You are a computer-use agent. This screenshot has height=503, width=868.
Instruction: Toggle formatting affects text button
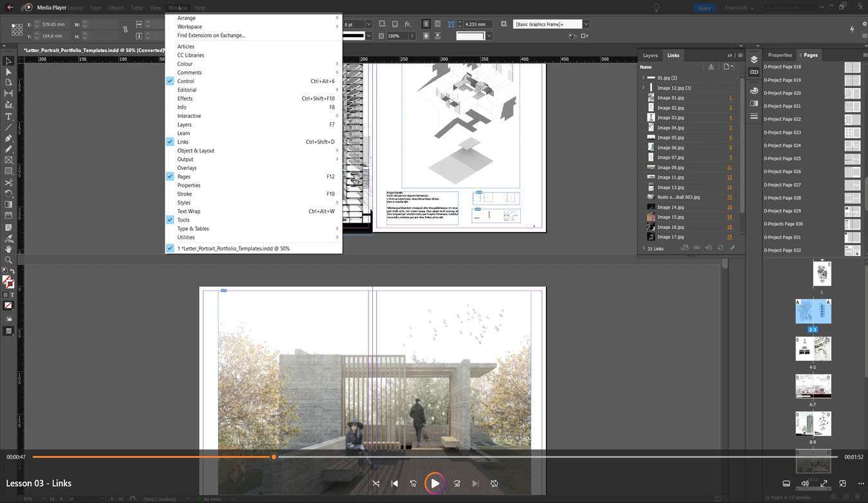[x=12, y=295]
